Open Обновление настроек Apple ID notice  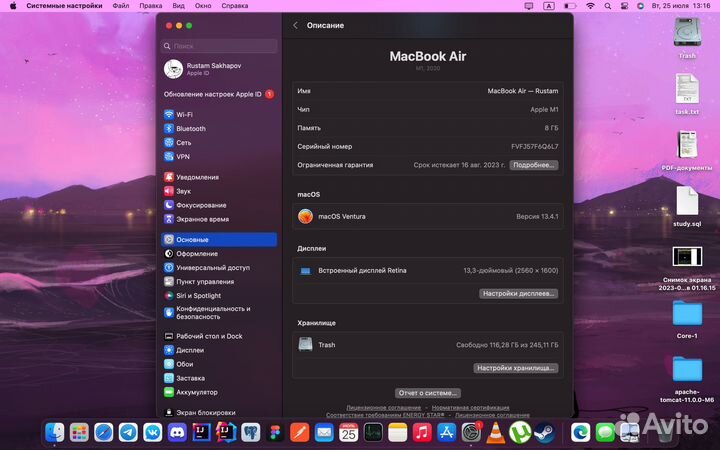219,94
